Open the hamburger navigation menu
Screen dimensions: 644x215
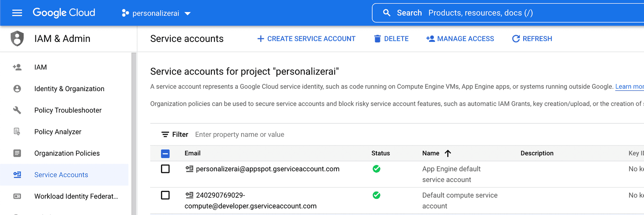17,13
